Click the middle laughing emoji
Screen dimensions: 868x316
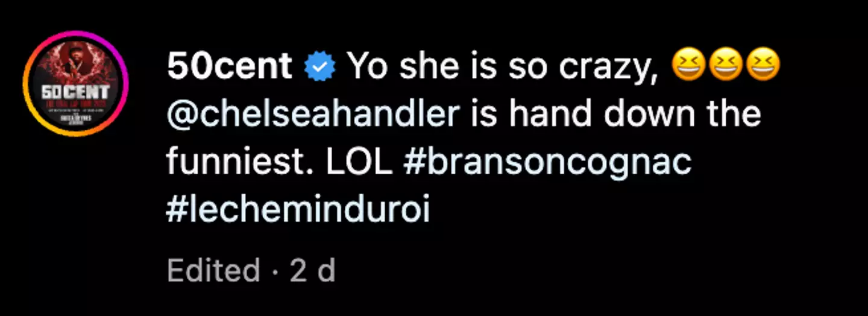[725, 68]
